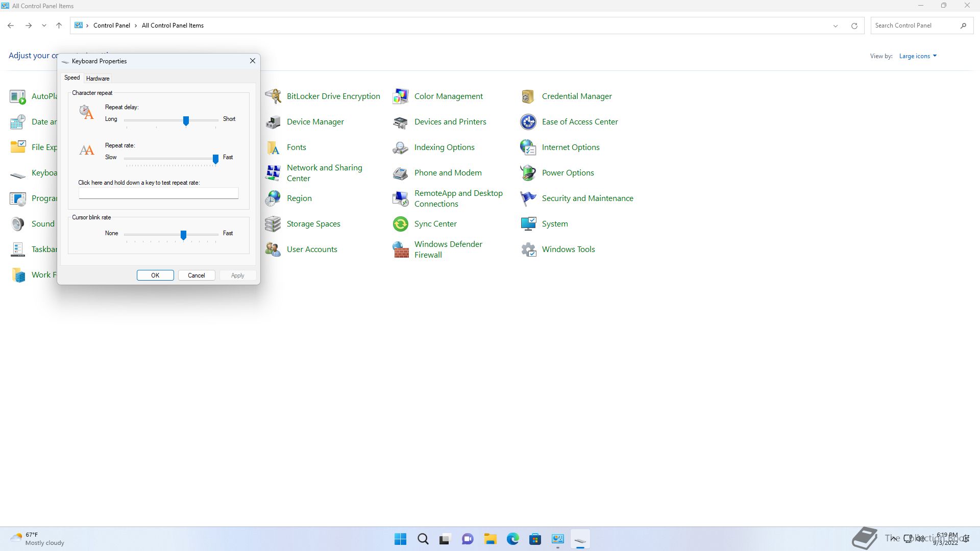Open Sync Center icon
980x551 pixels.
click(401, 224)
